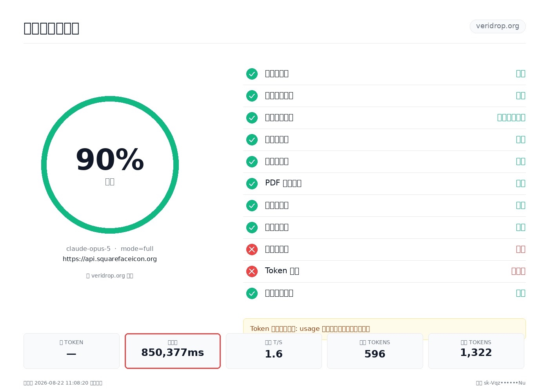Screen dimensions: 549x392
Task: Select the TOKENS card showing 1,322
Action: click(476, 351)
